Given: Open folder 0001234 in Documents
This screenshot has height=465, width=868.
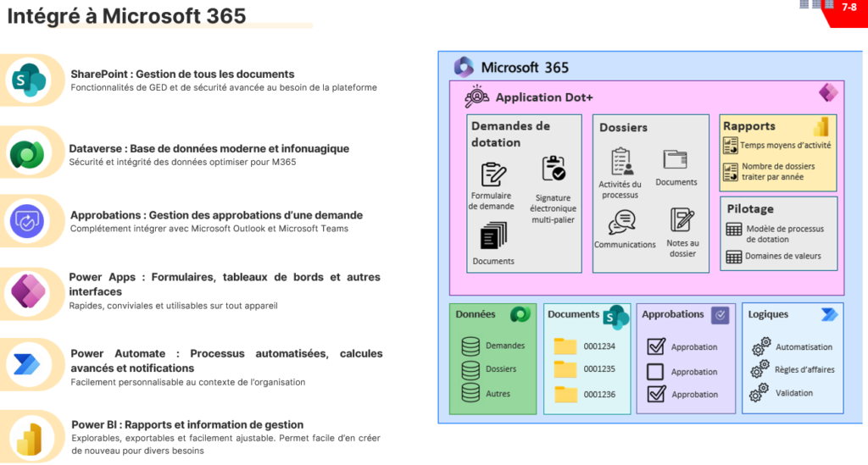Looking at the screenshot, I should pyautogui.click(x=565, y=346).
